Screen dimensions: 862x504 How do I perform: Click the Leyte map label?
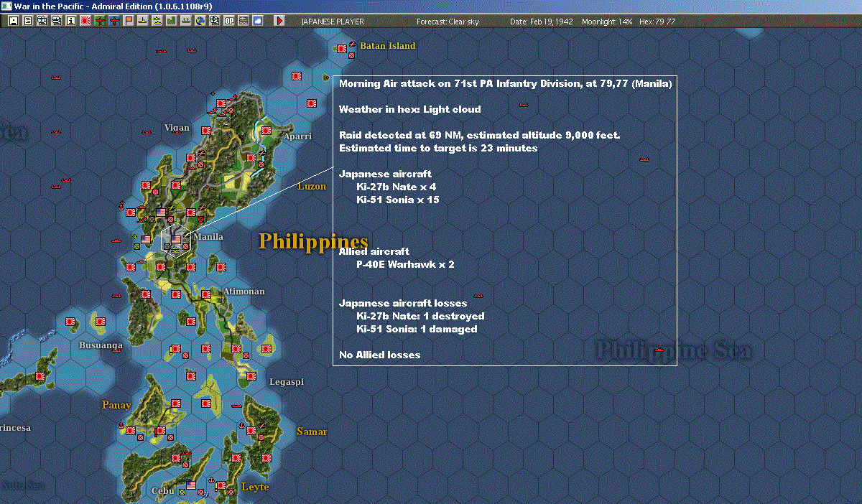tap(255, 487)
